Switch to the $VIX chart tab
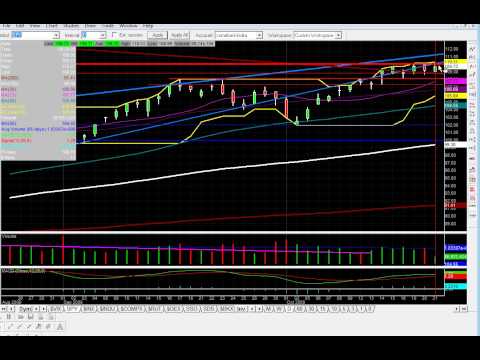Viewport: 480px width, 360px height. click(x=55, y=309)
